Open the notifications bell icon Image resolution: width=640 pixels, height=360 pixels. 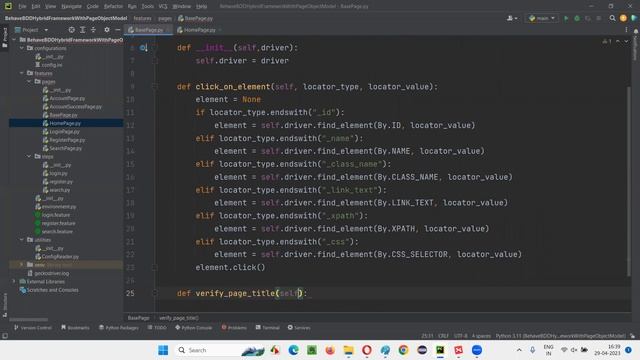pos(636,31)
